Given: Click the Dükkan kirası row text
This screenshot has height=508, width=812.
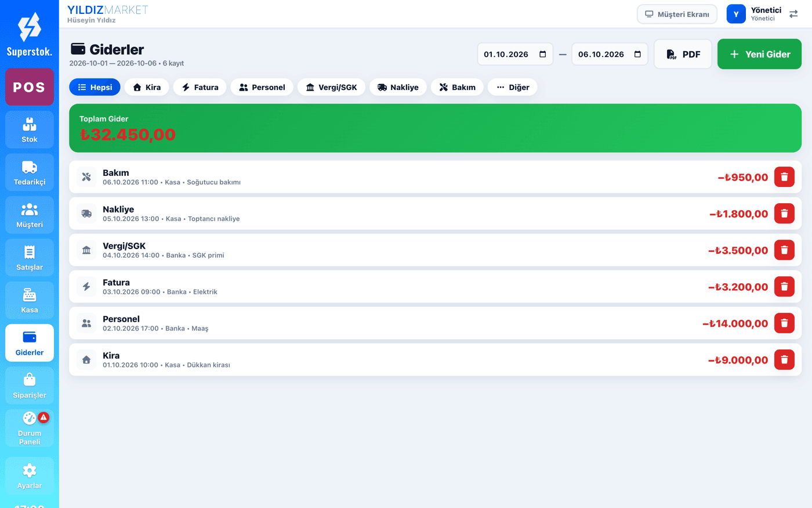Looking at the screenshot, I should (208, 365).
